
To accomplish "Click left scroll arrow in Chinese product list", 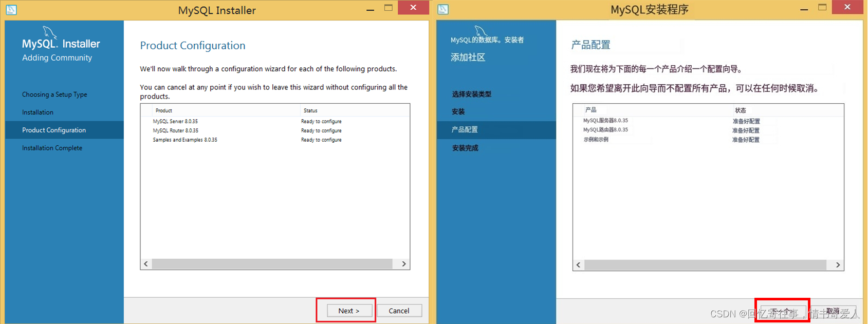I will (x=579, y=265).
